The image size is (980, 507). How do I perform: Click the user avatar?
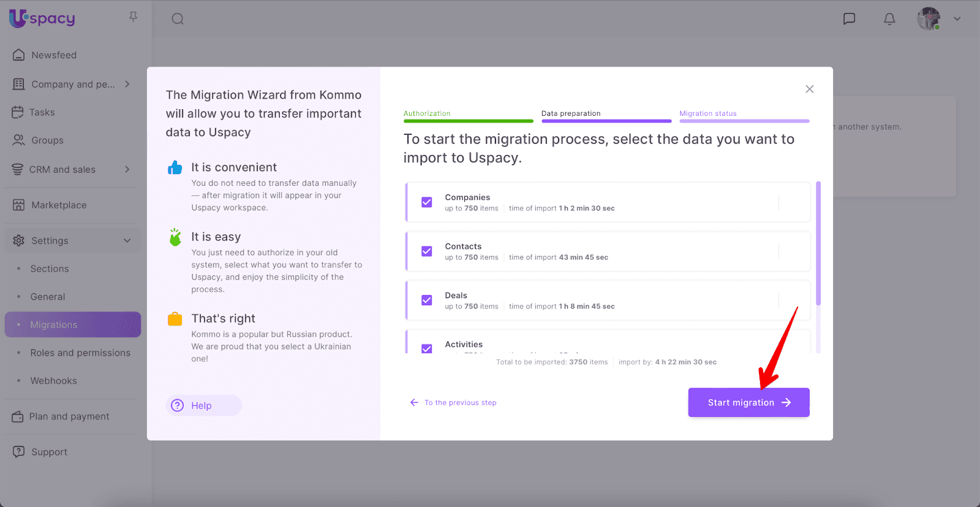(x=929, y=18)
